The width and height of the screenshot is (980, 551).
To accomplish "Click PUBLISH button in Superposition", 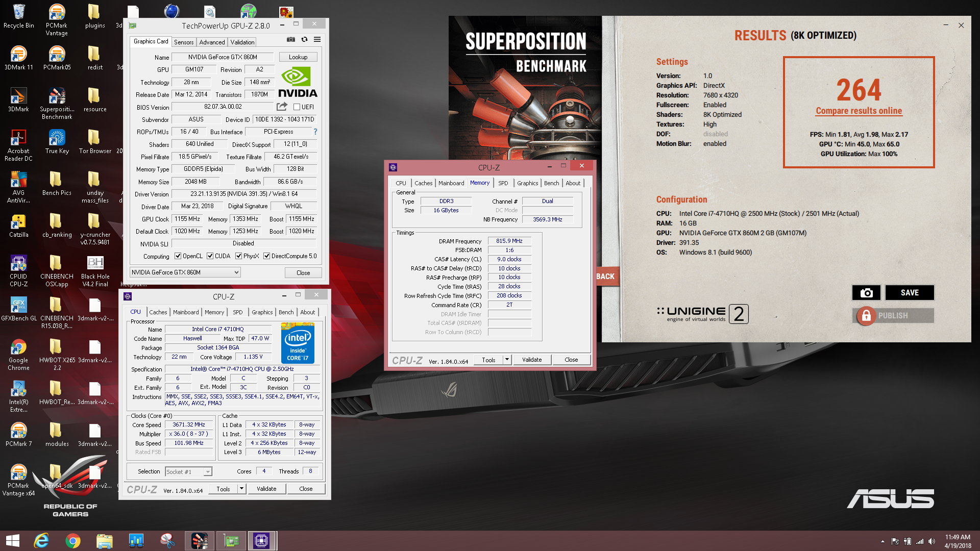I will [x=893, y=316].
